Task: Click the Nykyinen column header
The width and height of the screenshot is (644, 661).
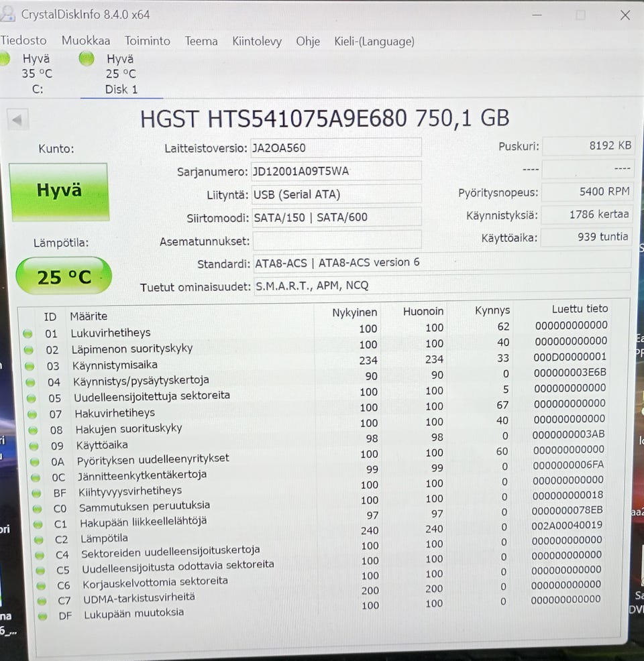Action: tap(355, 312)
